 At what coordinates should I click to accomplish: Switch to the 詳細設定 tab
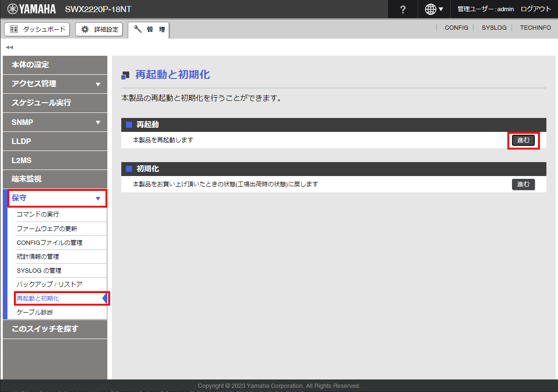pyautogui.click(x=99, y=29)
